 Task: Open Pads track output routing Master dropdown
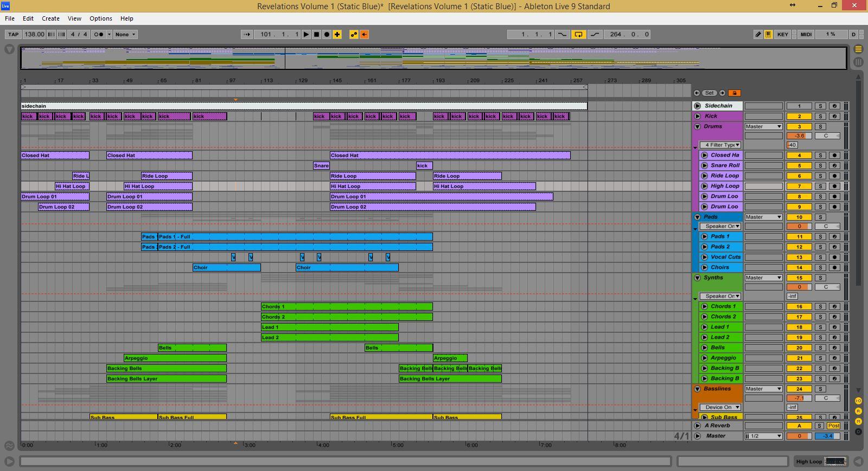point(763,217)
